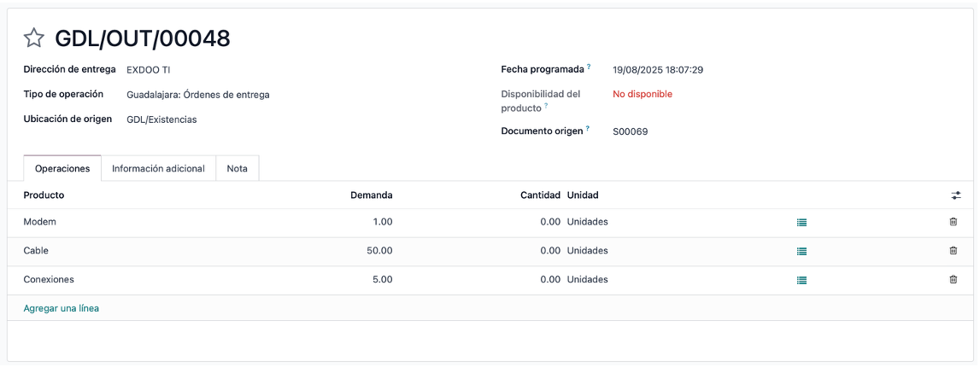Screen dimensions: 980x367
Task: Edit Modem quantity value 0.00
Action: click(x=550, y=222)
